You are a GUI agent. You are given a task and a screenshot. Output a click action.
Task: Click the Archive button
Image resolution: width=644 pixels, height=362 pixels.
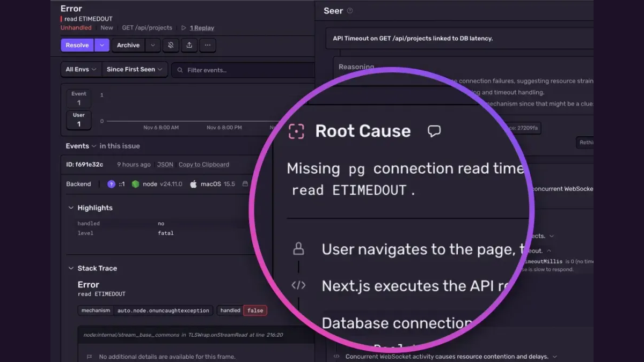tap(128, 46)
